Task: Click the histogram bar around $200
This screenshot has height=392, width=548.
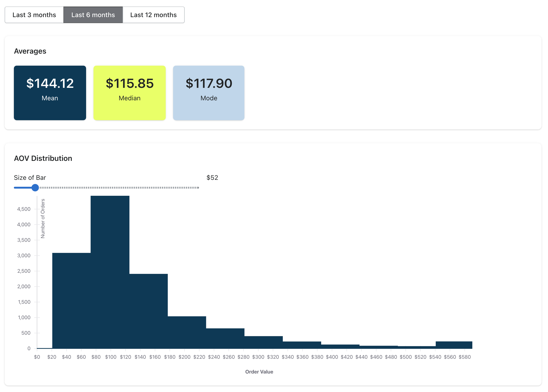Action: (x=187, y=332)
